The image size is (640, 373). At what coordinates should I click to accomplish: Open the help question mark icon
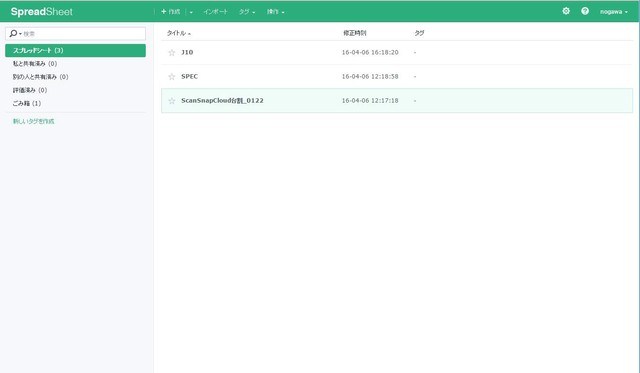[x=585, y=11]
